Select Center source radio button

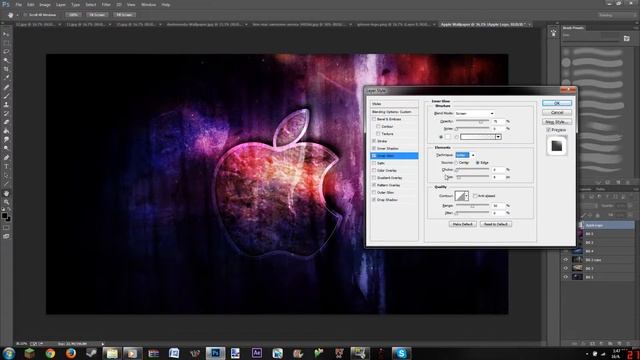coord(457,162)
